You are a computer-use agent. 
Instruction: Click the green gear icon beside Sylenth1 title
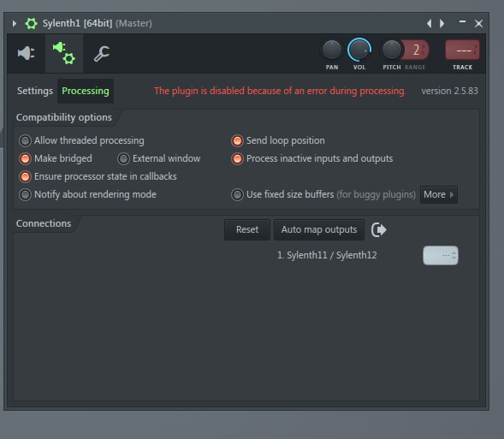tap(31, 23)
